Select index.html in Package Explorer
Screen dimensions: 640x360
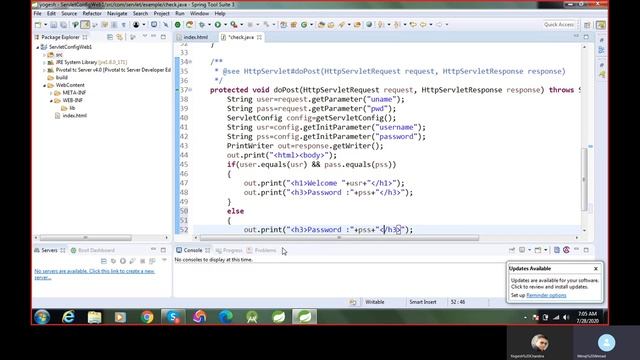click(x=71, y=116)
